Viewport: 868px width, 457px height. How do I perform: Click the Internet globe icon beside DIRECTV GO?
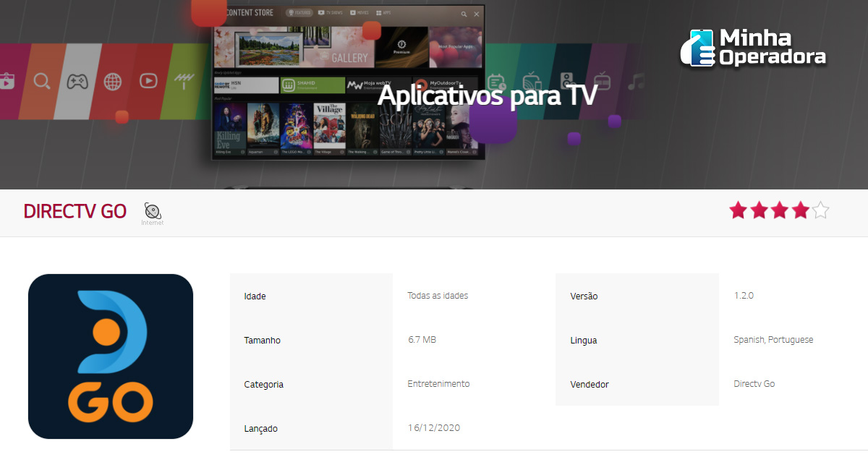153,211
